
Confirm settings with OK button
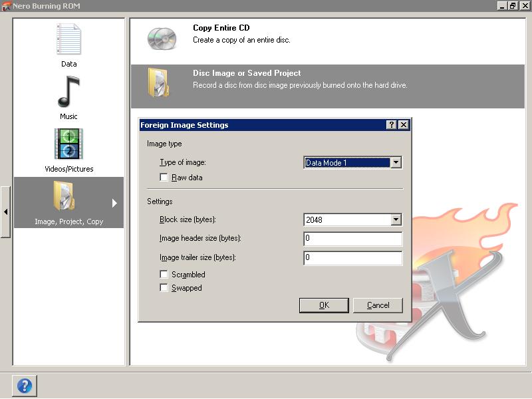point(324,305)
